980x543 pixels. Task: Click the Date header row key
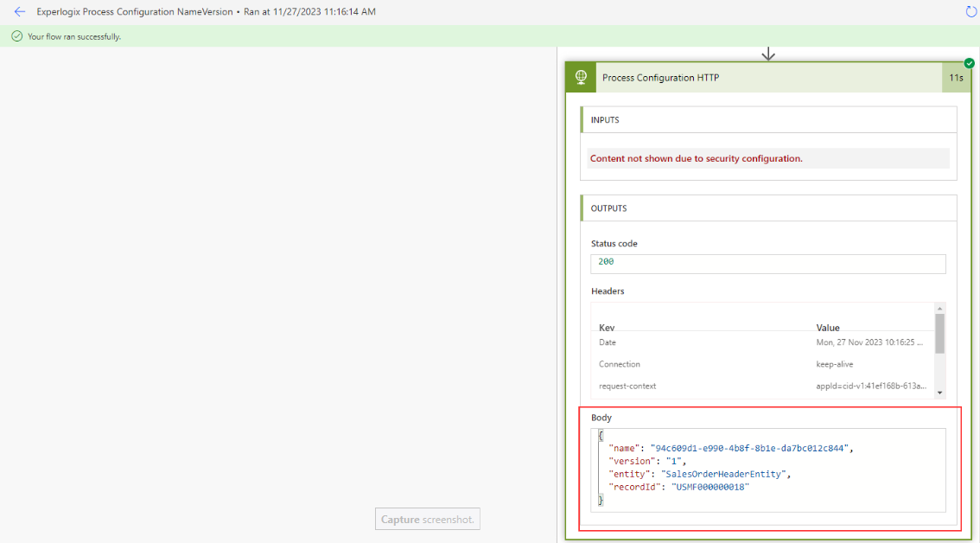click(608, 342)
